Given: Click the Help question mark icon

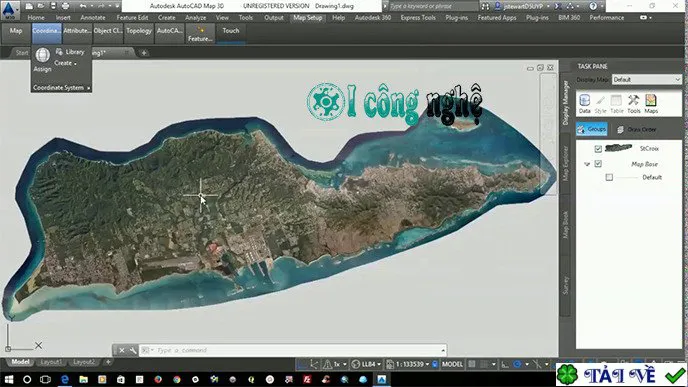Looking at the screenshot, I should (593, 6).
